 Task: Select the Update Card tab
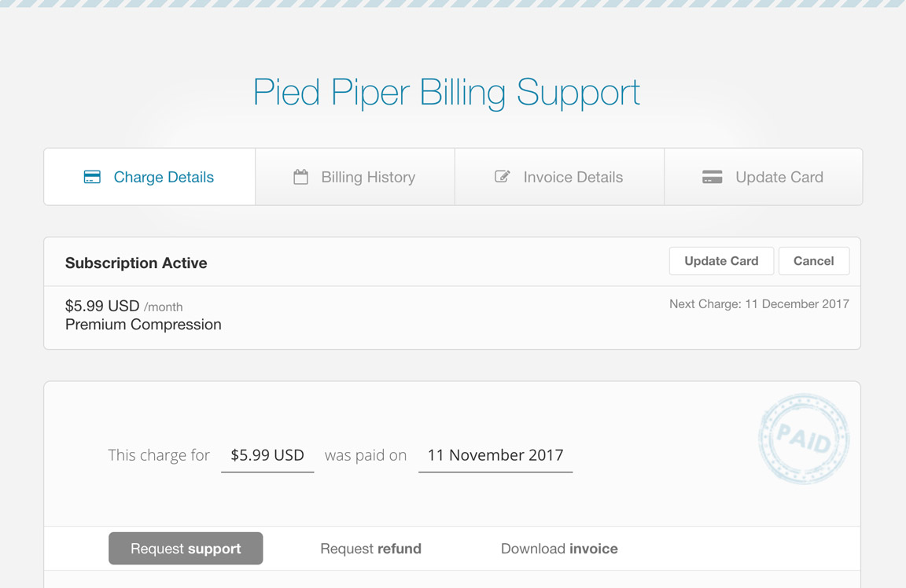[x=764, y=177]
